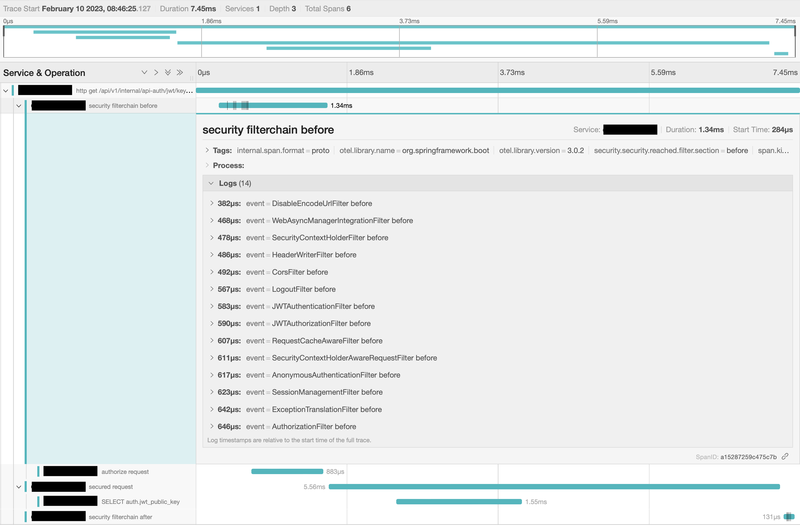Select the authorize request span row

(125, 472)
